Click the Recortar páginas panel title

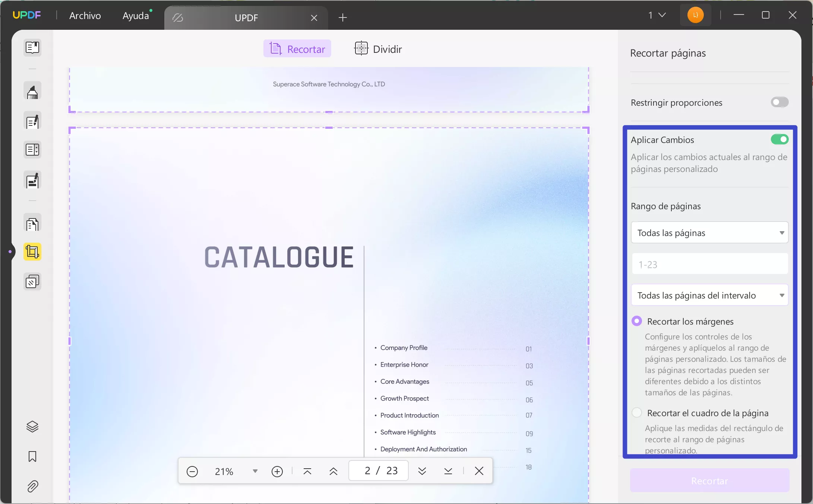668,53
